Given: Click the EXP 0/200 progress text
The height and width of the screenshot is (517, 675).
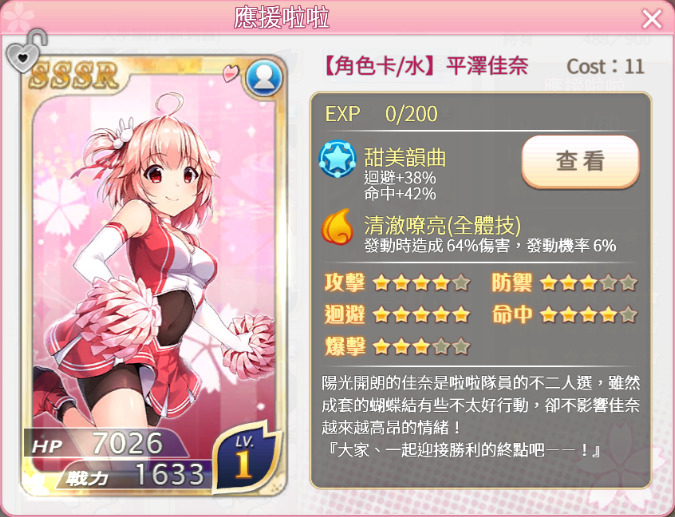Looking at the screenshot, I should (381, 114).
